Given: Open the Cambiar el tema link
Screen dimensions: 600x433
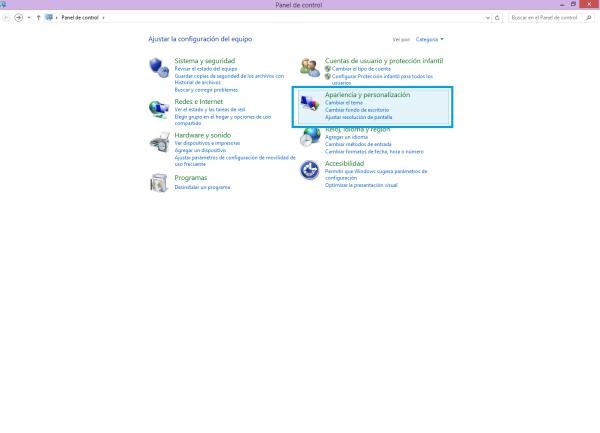Looking at the screenshot, I should click(343, 103).
